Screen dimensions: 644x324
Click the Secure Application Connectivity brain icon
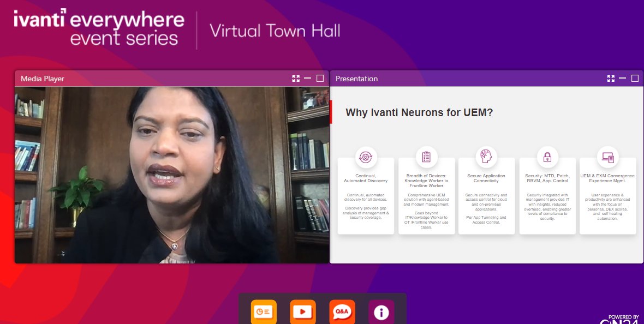(486, 157)
